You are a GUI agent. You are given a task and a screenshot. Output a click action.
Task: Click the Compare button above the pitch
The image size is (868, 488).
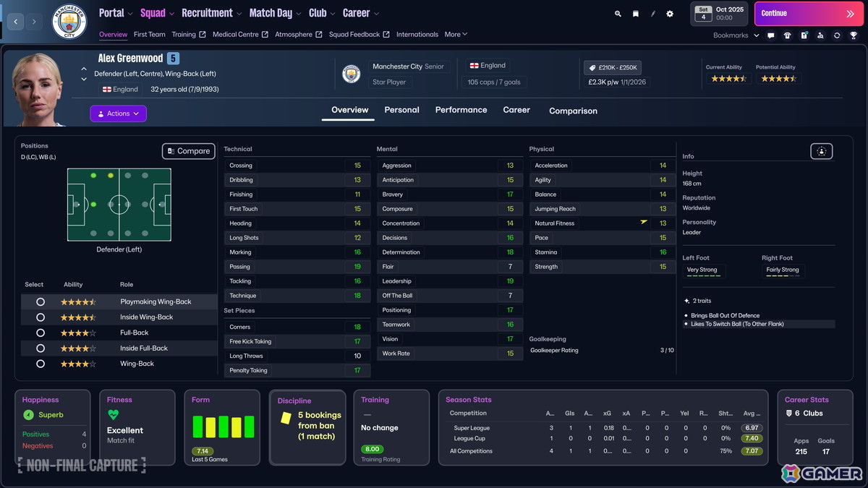(188, 151)
